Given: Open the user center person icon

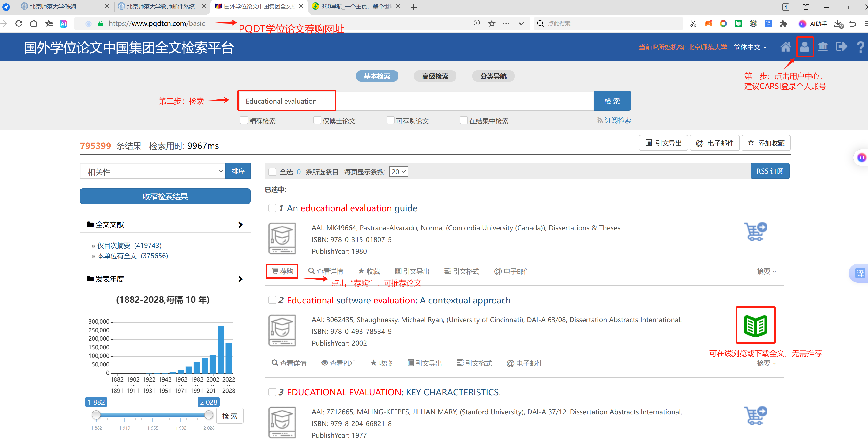Looking at the screenshot, I should tap(804, 47).
